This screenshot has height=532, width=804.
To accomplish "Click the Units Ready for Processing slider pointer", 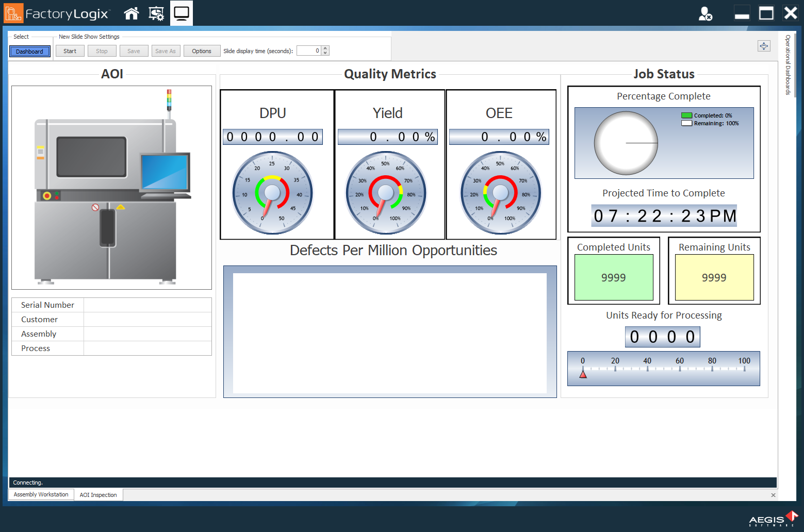I will point(583,374).
